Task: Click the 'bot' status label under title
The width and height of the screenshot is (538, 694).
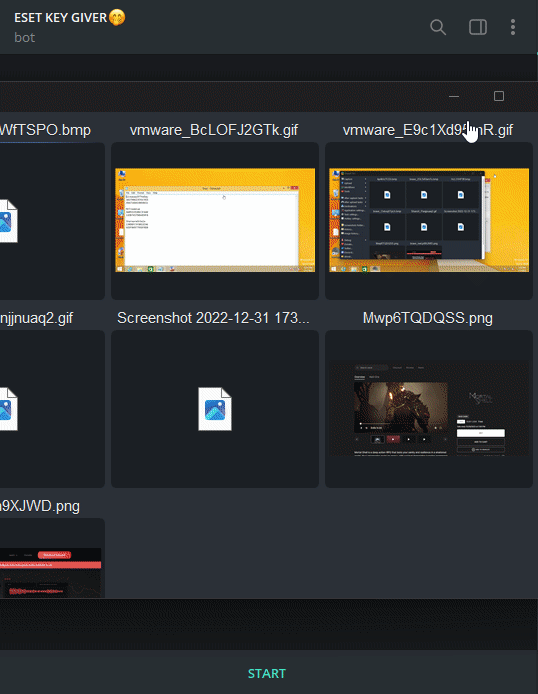Action: 24,38
